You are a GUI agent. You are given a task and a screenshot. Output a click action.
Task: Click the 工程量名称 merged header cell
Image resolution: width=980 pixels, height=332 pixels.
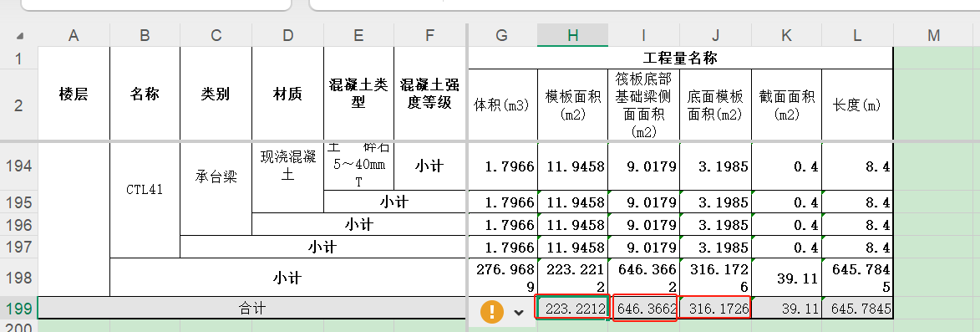[x=680, y=59]
